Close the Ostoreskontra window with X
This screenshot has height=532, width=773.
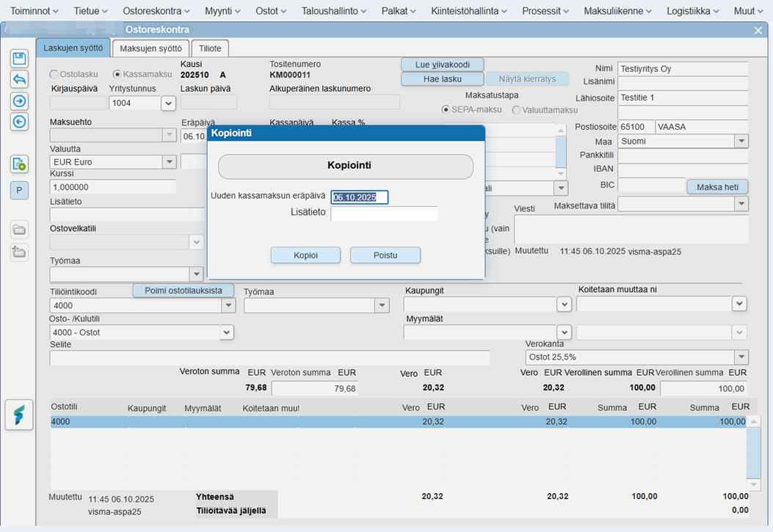tap(758, 30)
